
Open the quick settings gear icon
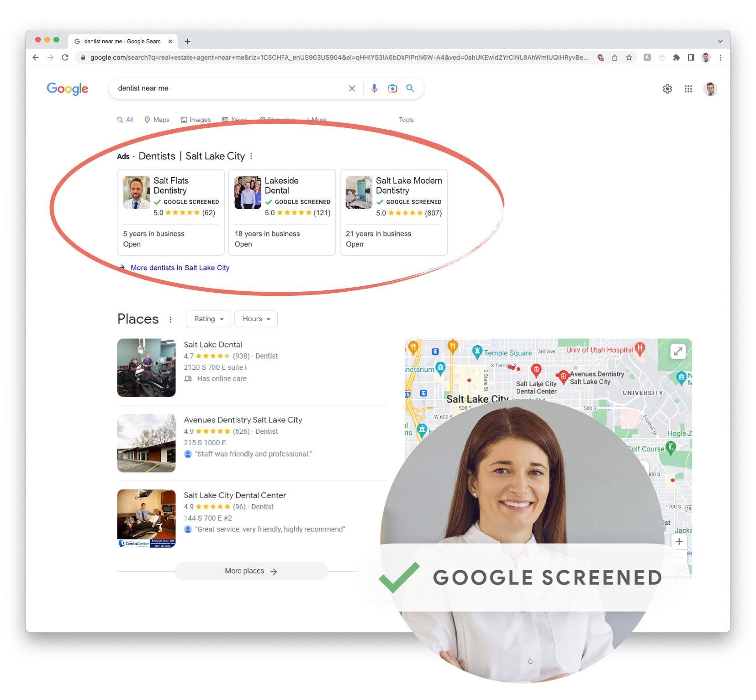667,89
